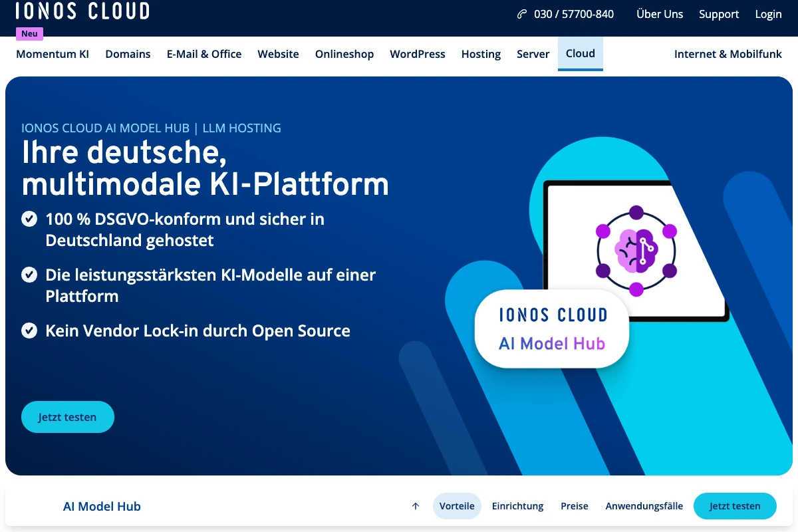This screenshot has height=532, width=798.
Task: Go to Login
Action: [x=768, y=14]
